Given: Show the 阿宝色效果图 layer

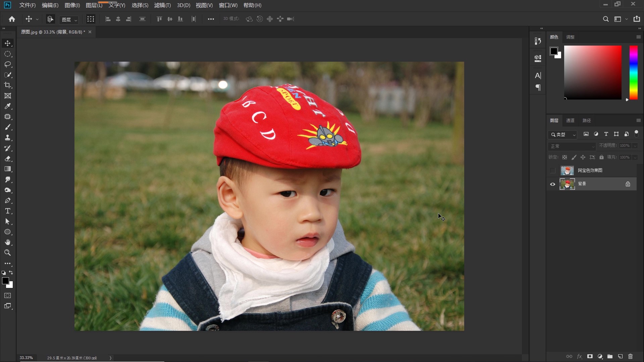Looking at the screenshot, I should tap(552, 171).
